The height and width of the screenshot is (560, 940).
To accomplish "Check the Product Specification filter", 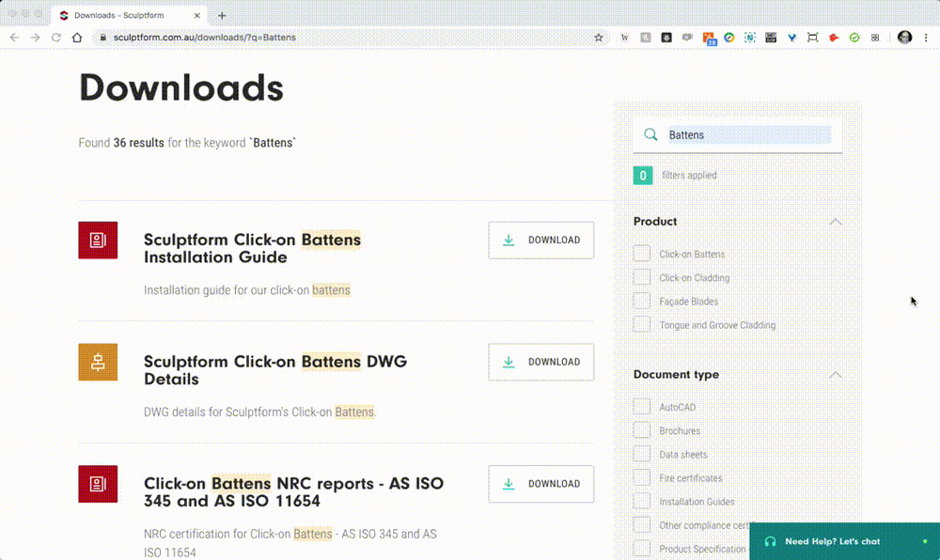I will point(641,548).
